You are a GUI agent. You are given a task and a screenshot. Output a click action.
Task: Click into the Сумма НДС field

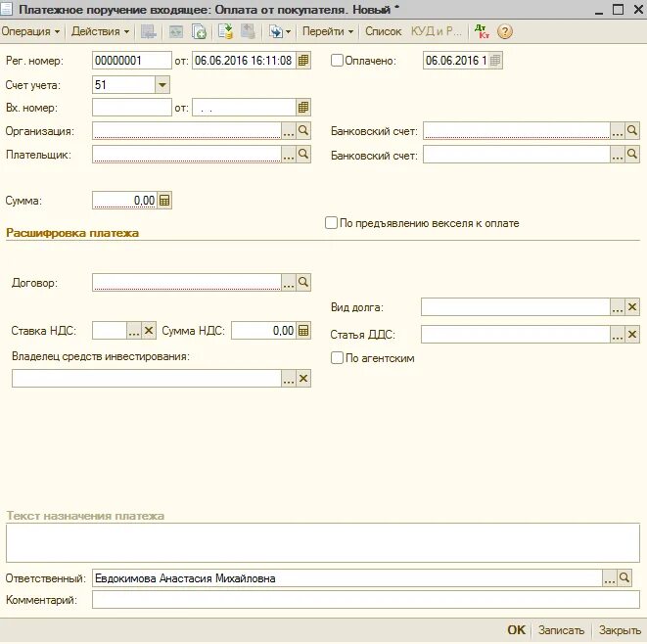click(263, 331)
